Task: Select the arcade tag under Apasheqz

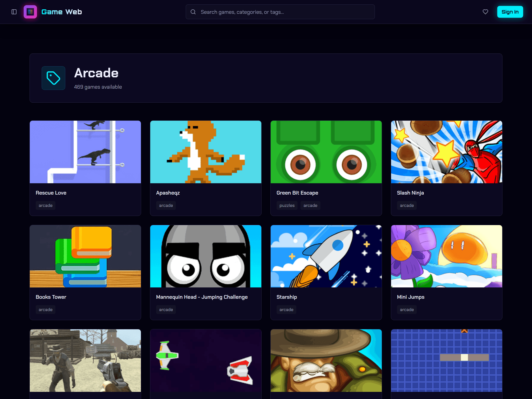Action: (166, 205)
